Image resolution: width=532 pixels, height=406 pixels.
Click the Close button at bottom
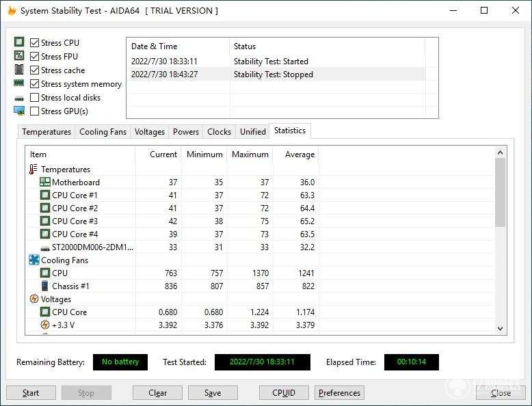(501, 393)
